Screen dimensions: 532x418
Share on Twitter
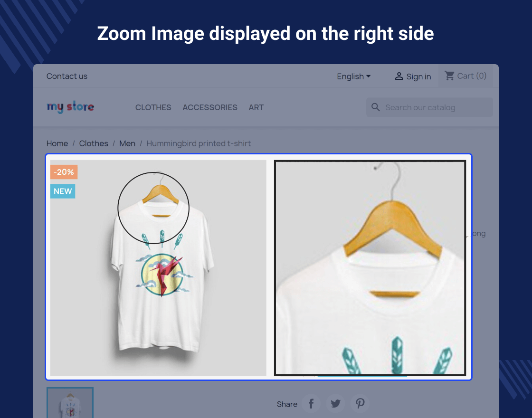[335, 403]
